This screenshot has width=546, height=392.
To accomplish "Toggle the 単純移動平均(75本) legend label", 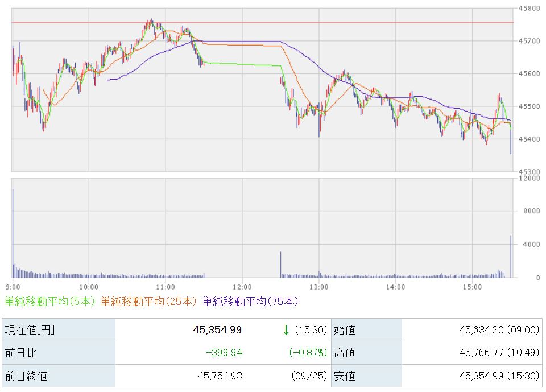I will (x=250, y=301).
